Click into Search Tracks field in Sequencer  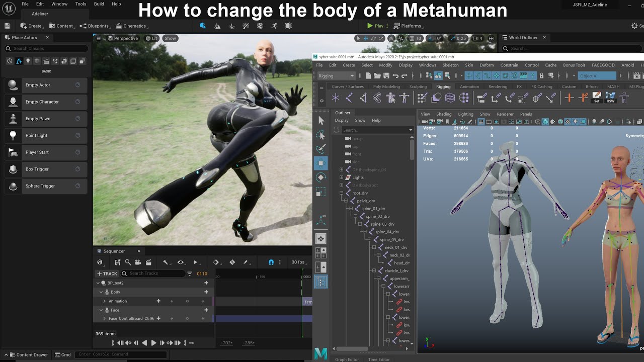click(x=153, y=274)
